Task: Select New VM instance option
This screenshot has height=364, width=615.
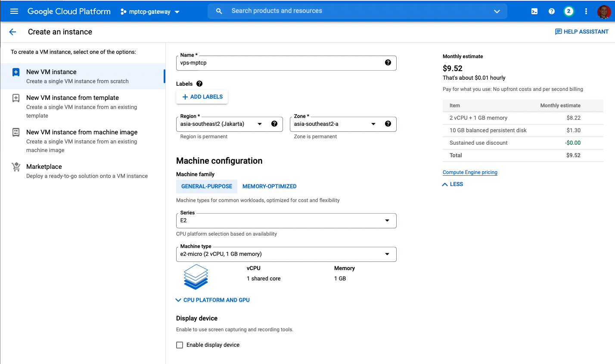Action: click(x=83, y=76)
